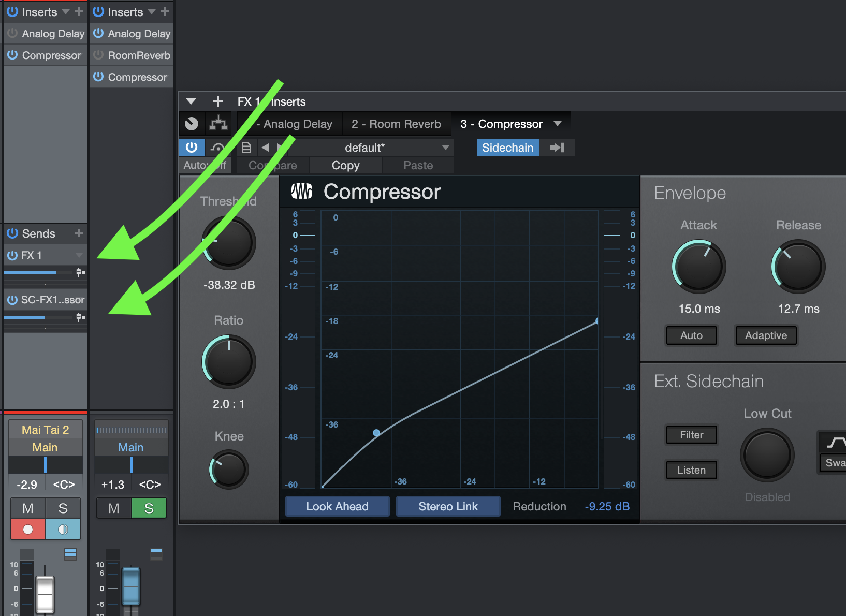Viewport: 846px width, 616px height.
Task: Arm record on the Mai Tai 2 channel
Action: [28, 529]
